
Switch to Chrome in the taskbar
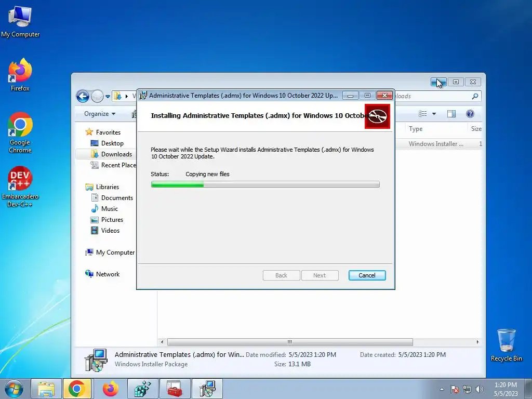coord(77,389)
